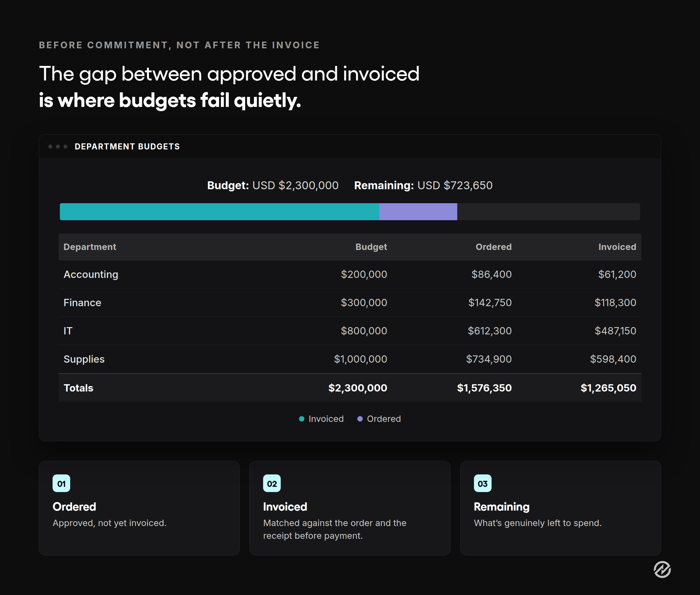Click Accounting budget value $200,000
Viewport: 700px width, 595px height.
coord(364,275)
